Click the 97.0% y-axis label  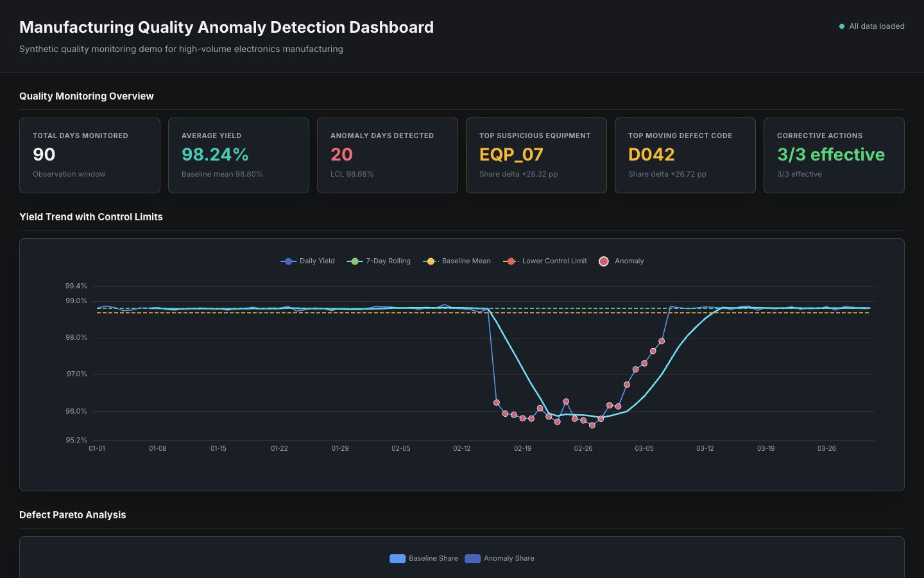coord(76,374)
